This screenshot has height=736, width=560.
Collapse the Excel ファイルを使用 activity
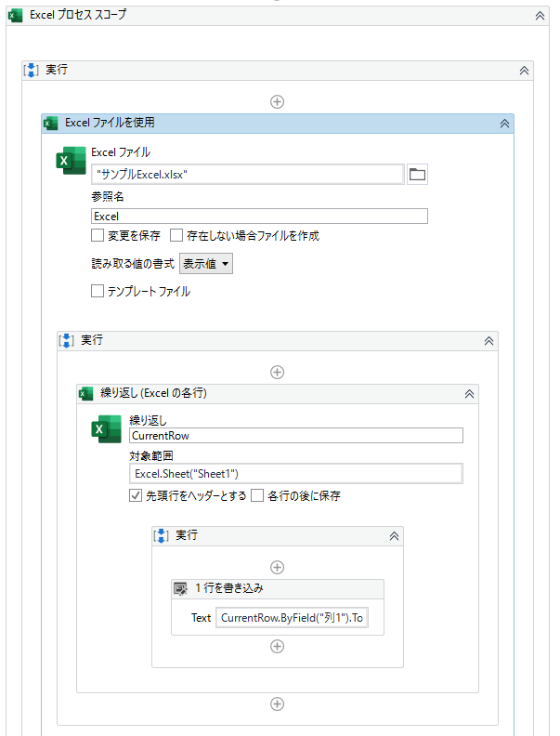[x=504, y=124]
